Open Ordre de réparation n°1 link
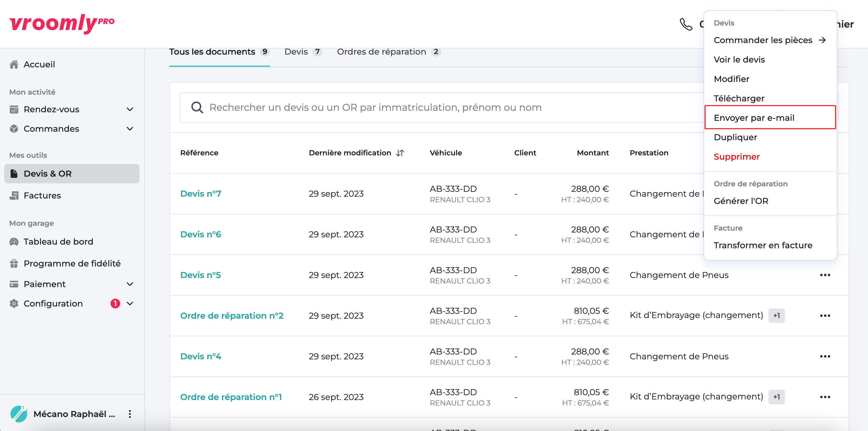868x431 pixels. click(x=231, y=397)
